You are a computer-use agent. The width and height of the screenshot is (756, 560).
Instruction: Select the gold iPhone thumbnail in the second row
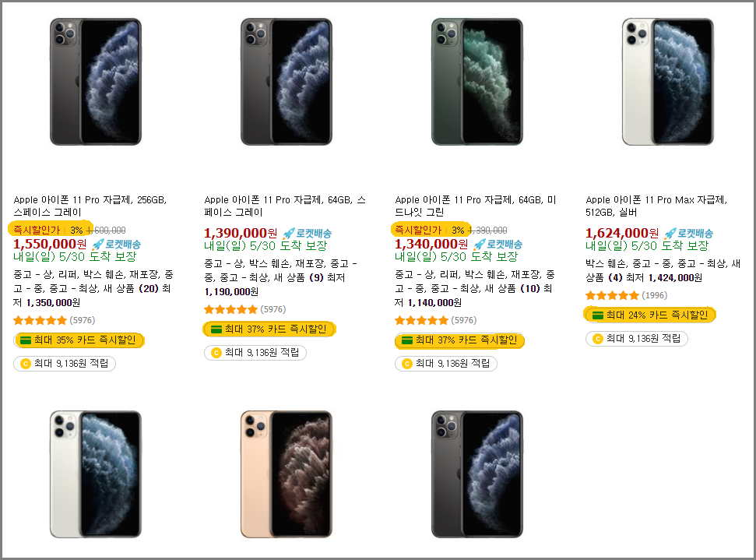point(287,474)
